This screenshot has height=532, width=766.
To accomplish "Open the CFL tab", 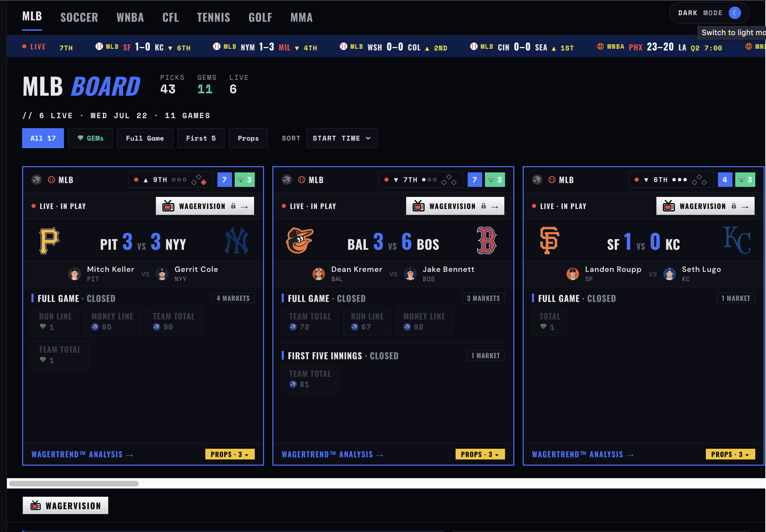I will 170,17.
